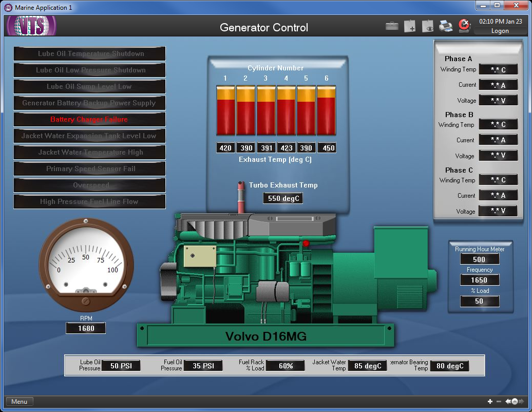This screenshot has height=412, width=532.
Task: Click Generator Battery Backup Power Supply indicator
Action: (89, 103)
